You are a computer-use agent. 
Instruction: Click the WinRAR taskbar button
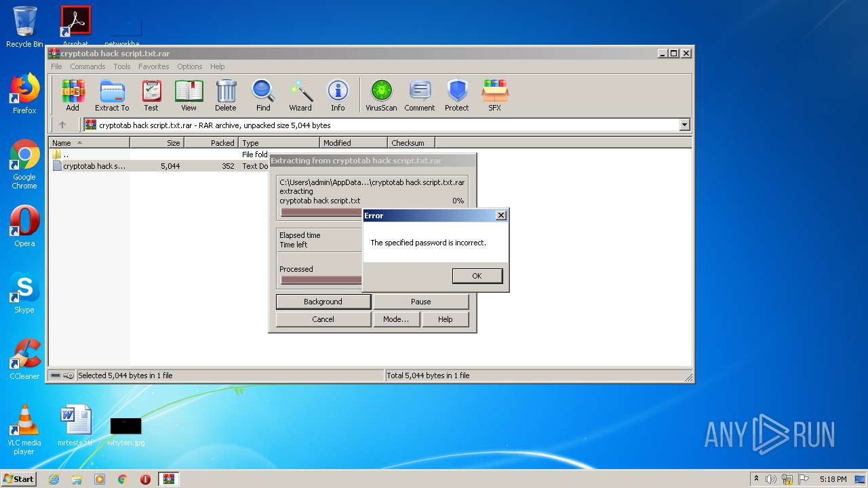click(x=168, y=479)
